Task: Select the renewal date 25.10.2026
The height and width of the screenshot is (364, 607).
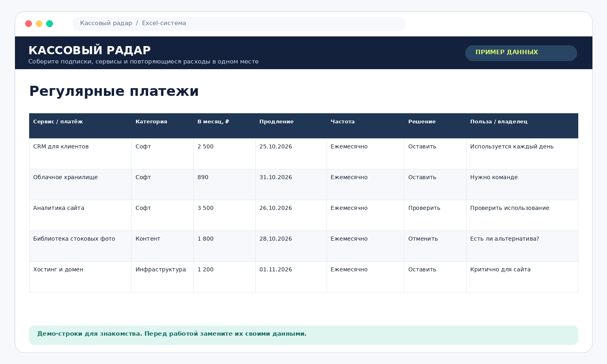Action: (x=291, y=154)
